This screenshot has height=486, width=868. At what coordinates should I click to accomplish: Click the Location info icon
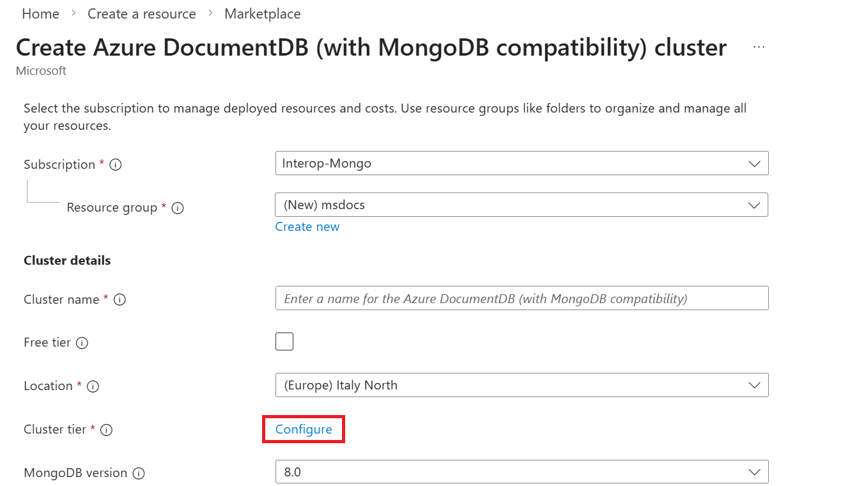[93, 386]
